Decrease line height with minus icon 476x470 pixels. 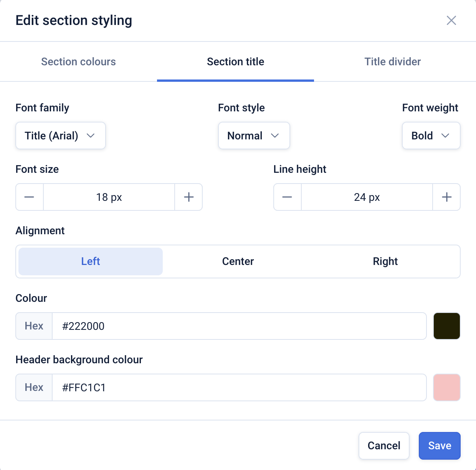(x=287, y=197)
